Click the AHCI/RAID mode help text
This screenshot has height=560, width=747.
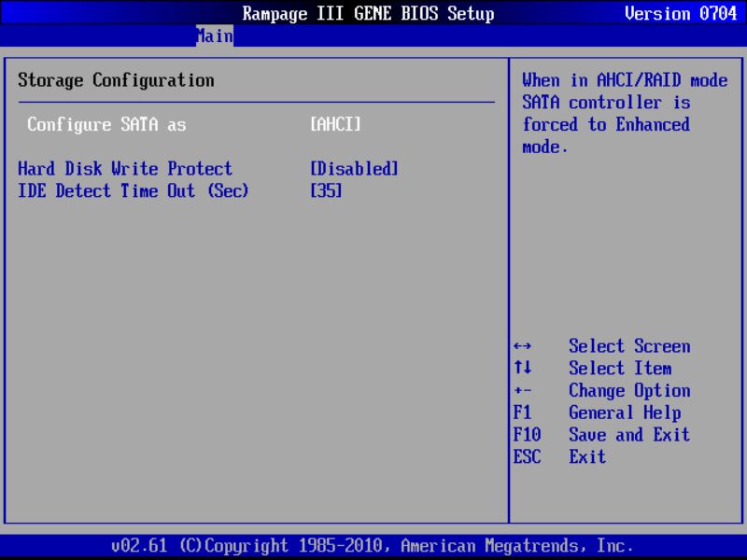(625, 113)
